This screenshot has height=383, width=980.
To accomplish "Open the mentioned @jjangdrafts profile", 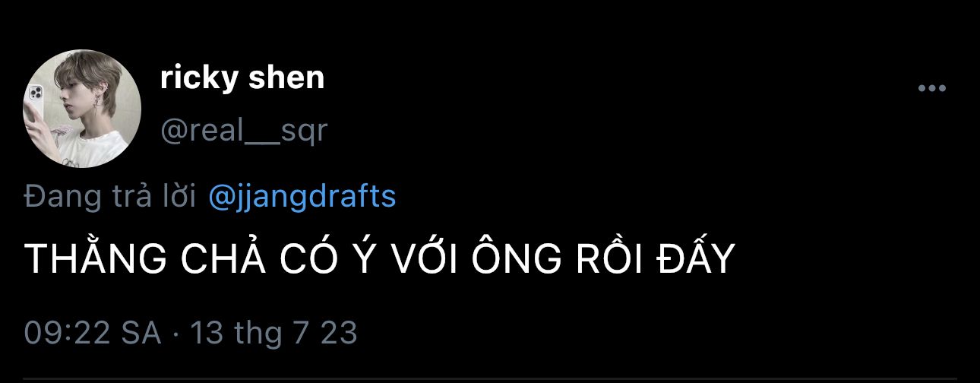I will tap(302, 197).
